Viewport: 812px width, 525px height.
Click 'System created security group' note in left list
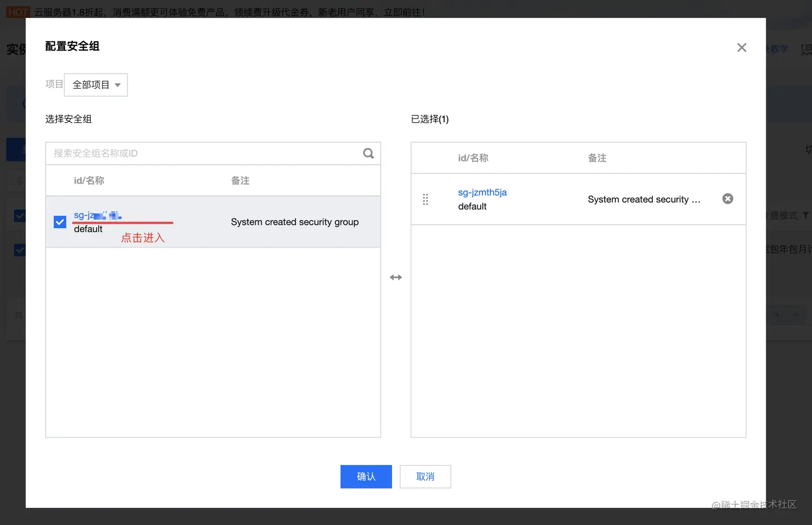[x=295, y=222]
